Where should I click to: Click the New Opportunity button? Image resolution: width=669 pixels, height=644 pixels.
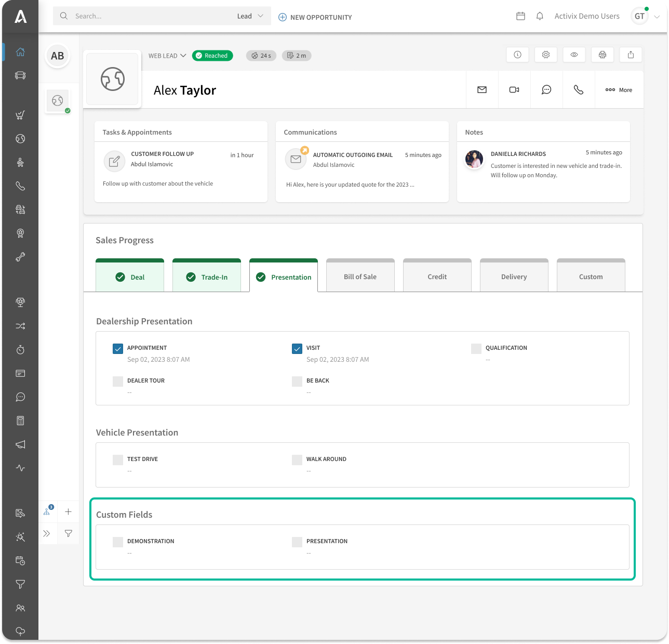(315, 17)
